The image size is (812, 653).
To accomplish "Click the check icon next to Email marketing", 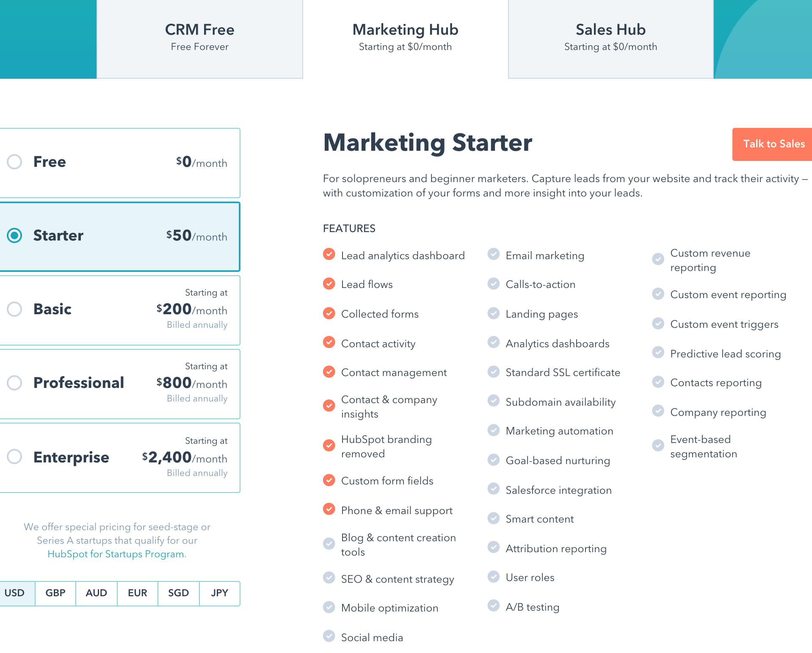I will pyautogui.click(x=494, y=254).
